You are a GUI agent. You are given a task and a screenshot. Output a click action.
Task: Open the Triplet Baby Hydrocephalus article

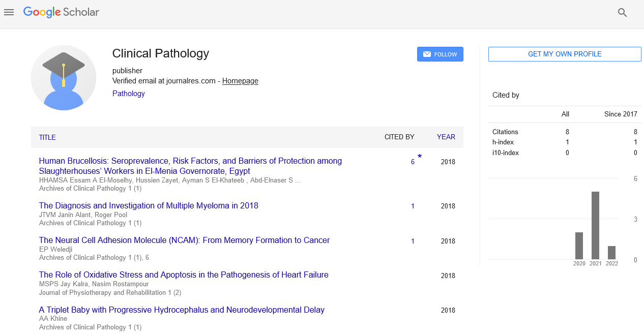point(182,310)
